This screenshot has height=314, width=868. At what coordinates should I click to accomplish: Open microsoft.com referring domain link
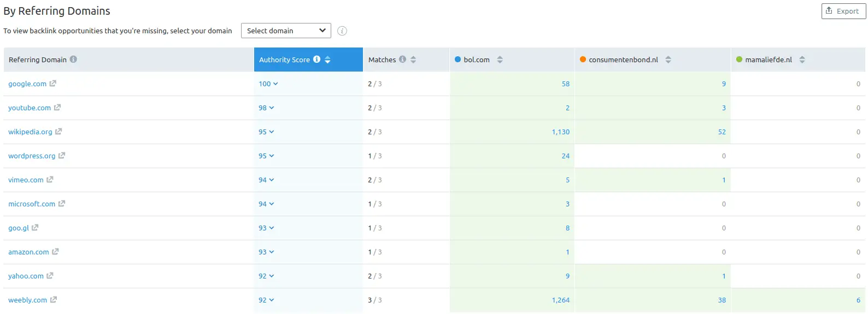[x=32, y=204]
